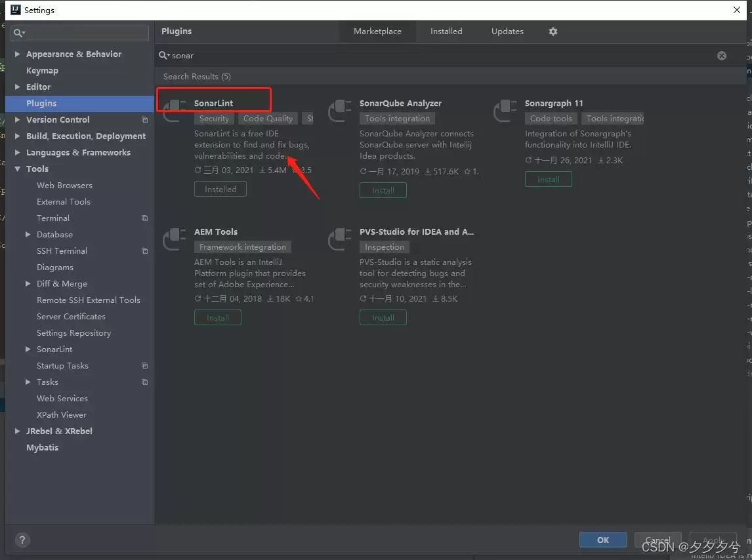Switch to the Updates tab
752x560 pixels.
pos(507,31)
